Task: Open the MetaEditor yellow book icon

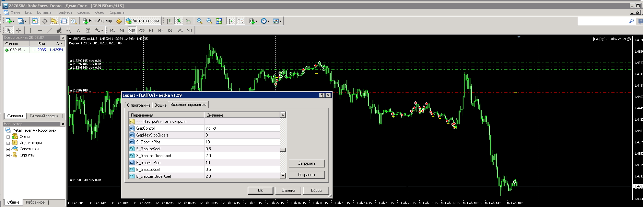Action: click(119, 21)
